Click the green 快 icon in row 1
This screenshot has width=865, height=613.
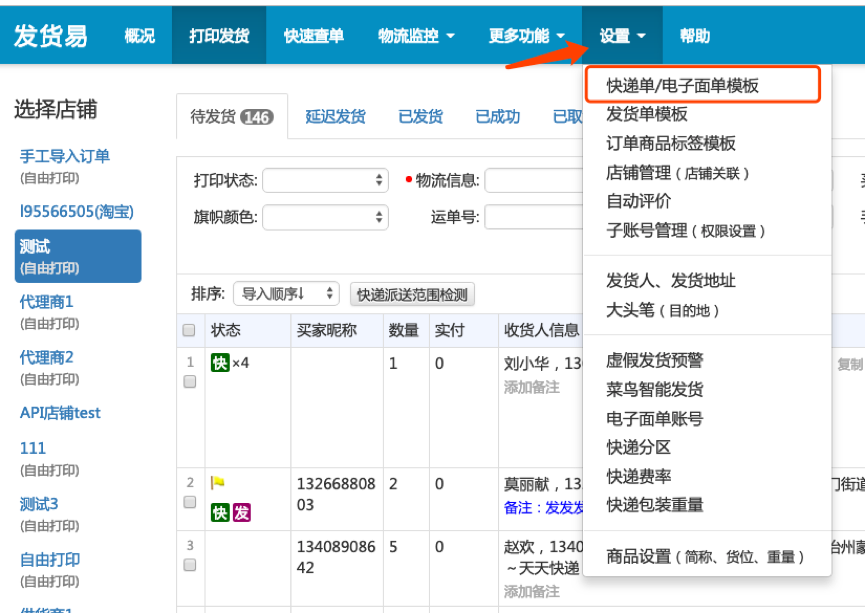tap(220, 363)
